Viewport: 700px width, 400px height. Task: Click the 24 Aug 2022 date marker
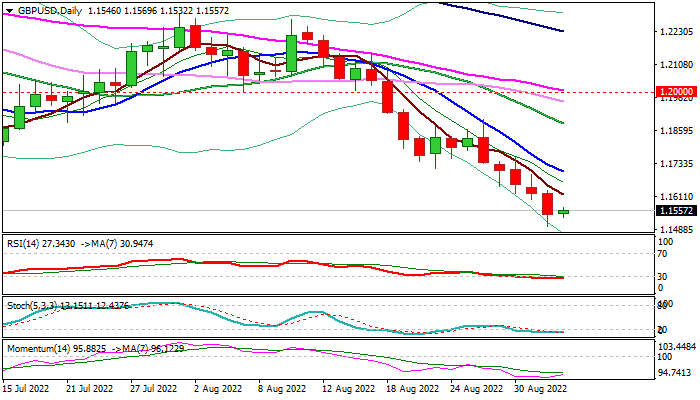pyautogui.click(x=476, y=389)
